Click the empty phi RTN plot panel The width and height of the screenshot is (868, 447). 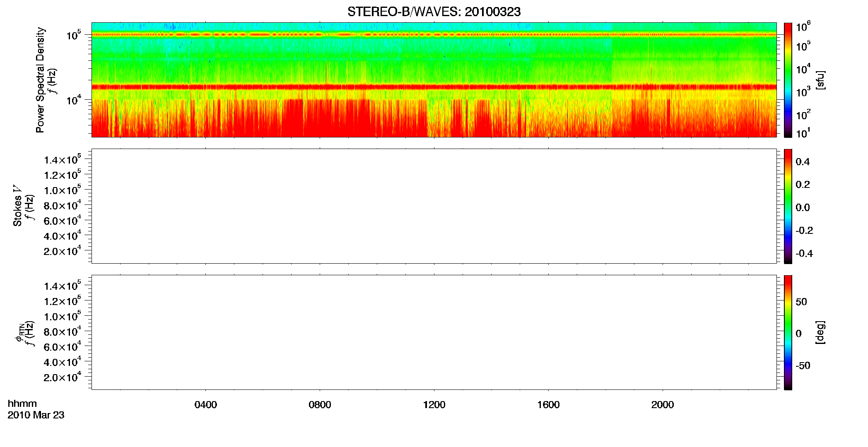[x=434, y=332]
